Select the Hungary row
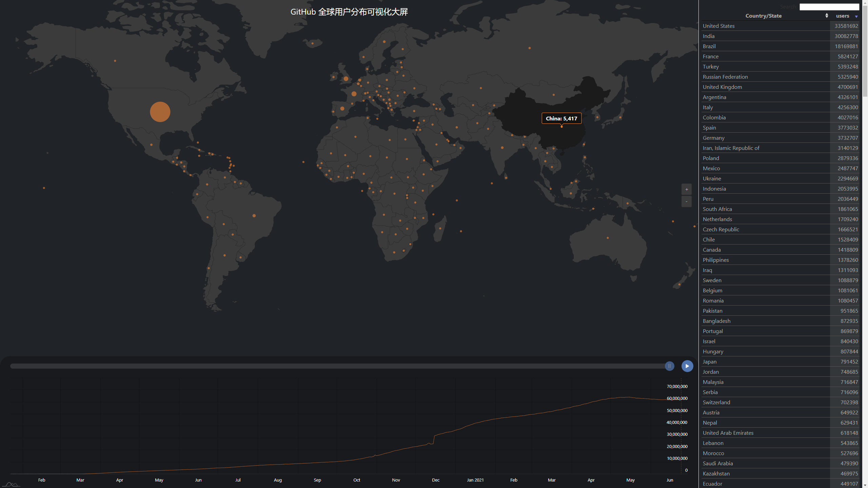868x488 pixels. click(780, 351)
